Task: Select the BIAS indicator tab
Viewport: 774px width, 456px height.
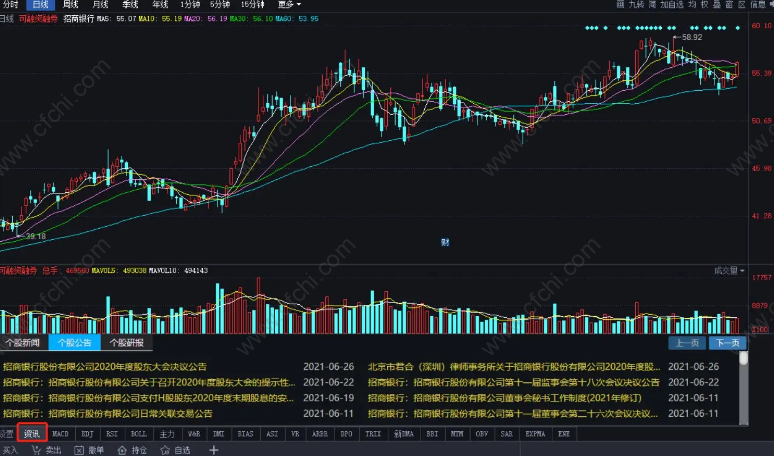Action: coord(245,434)
